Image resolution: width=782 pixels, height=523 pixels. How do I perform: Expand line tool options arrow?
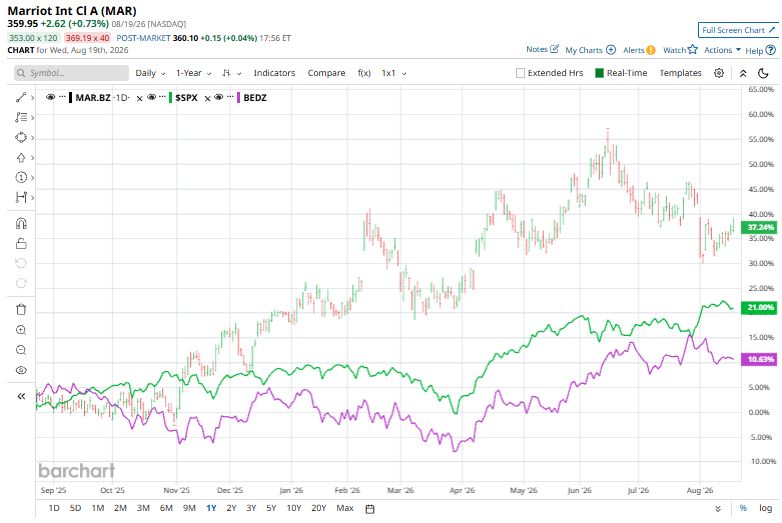click(x=32, y=98)
